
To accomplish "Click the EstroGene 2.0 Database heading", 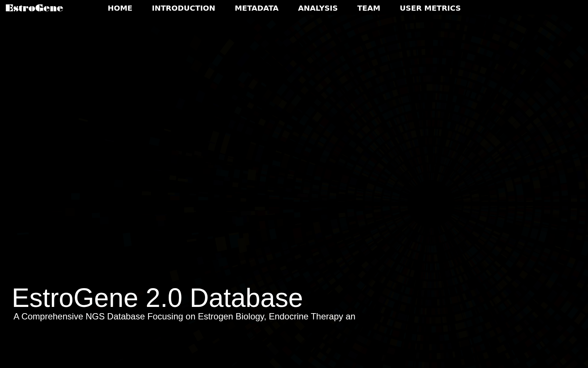I will click(157, 298).
